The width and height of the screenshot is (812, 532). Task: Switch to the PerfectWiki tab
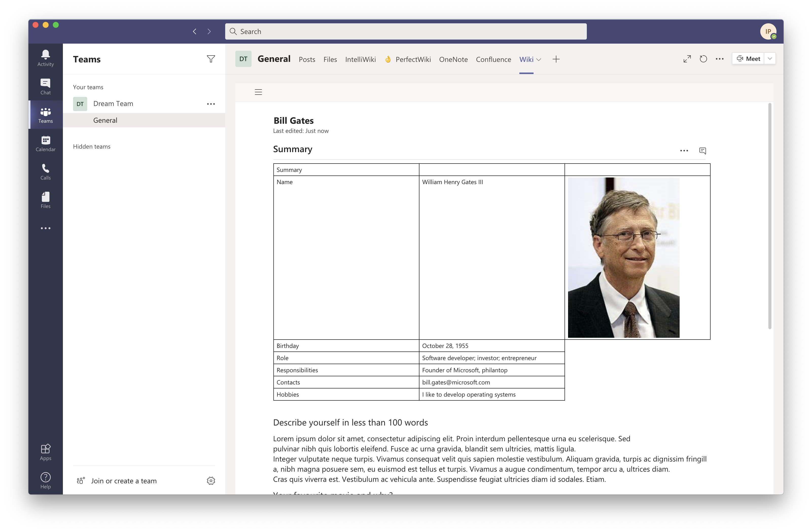414,59
